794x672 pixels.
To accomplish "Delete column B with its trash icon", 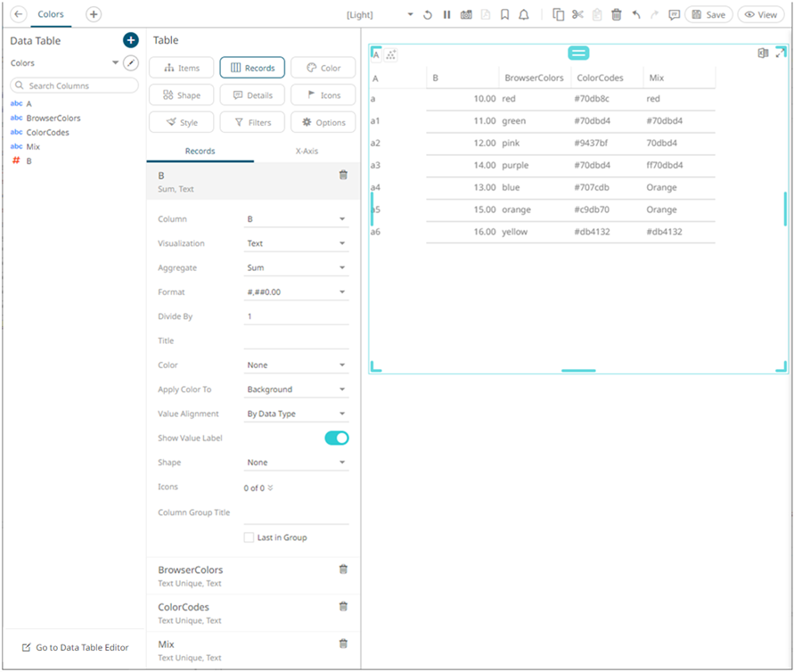I will (343, 176).
